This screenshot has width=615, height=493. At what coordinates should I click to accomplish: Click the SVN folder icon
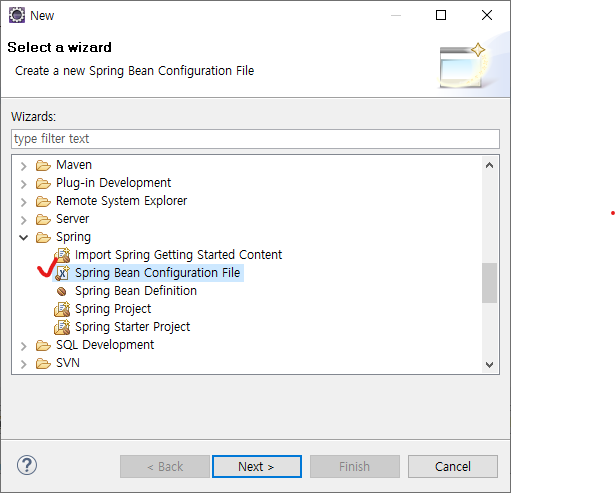coord(43,363)
